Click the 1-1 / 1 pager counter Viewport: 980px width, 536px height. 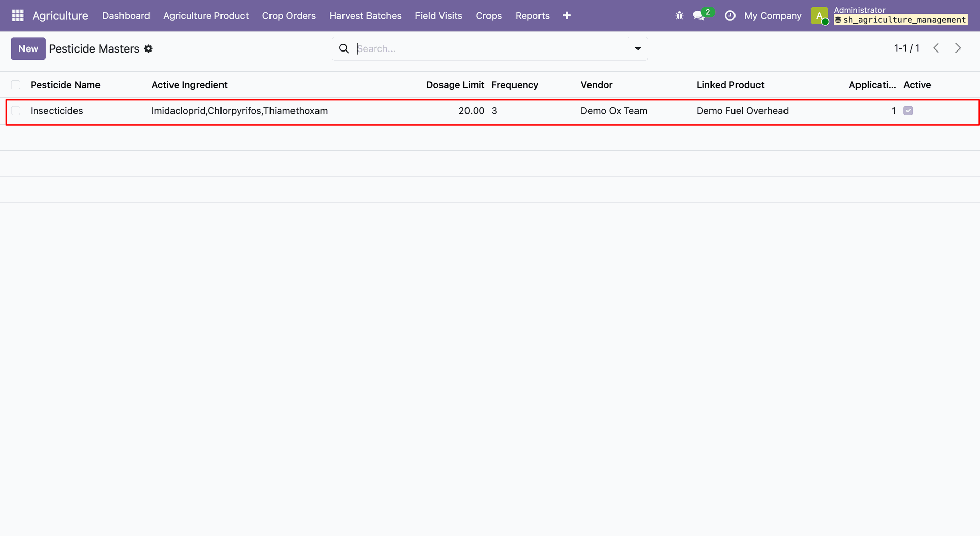coord(906,48)
